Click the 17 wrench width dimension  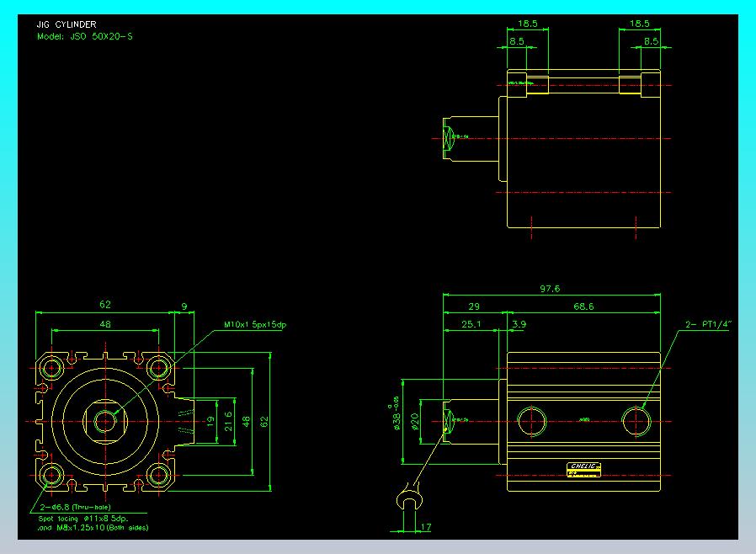(x=426, y=527)
